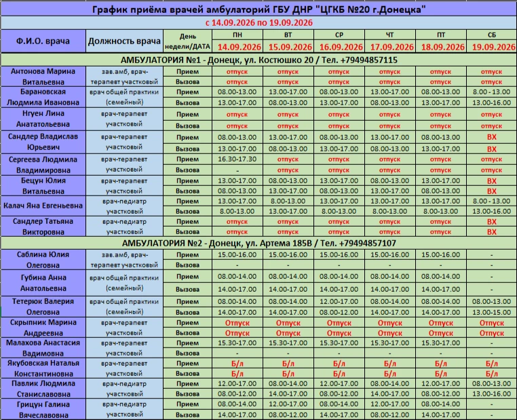Click doctor name Барановская Людмила Ивановна

43,97
